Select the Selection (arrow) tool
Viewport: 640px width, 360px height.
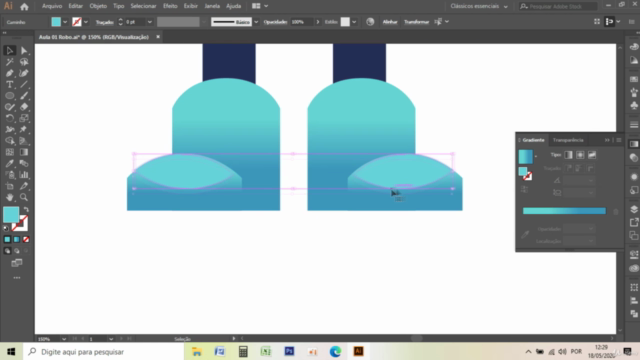[x=10, y=51]
